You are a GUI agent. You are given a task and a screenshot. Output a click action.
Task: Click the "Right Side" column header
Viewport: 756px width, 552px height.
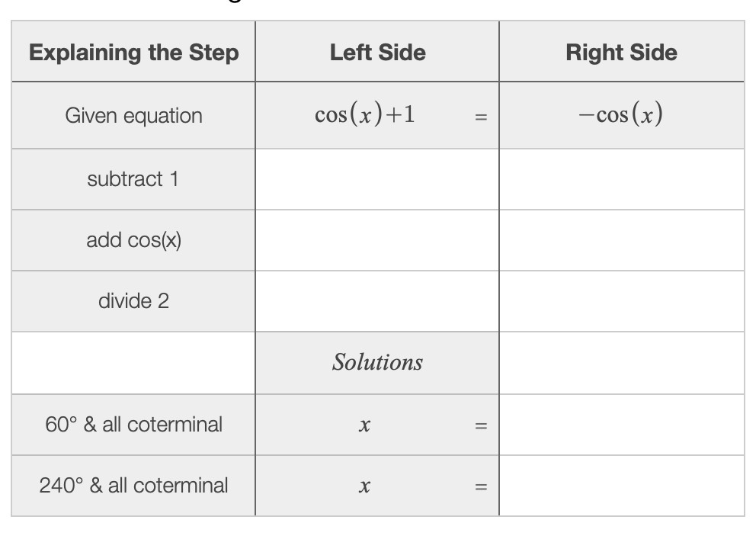[x=621, y=53]
